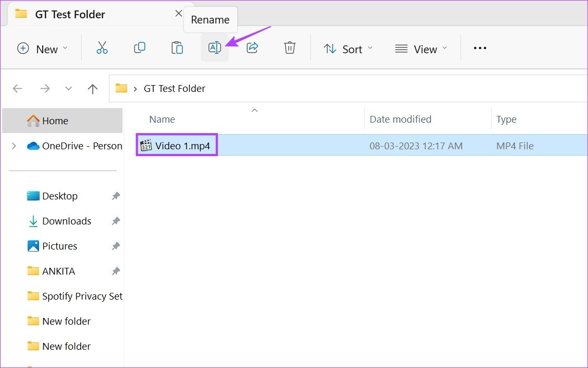Click the MP4 File type cell
Viewport: 588px width, 368px height.
click(515, 146)
